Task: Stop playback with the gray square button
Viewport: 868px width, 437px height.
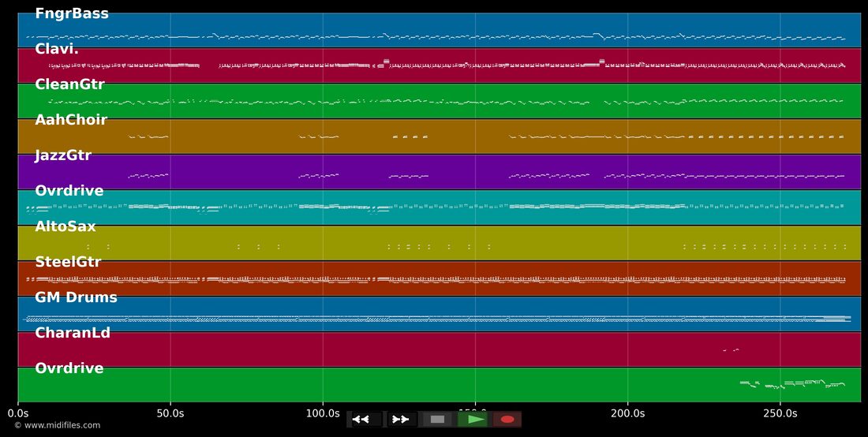Action: point(437,420)
